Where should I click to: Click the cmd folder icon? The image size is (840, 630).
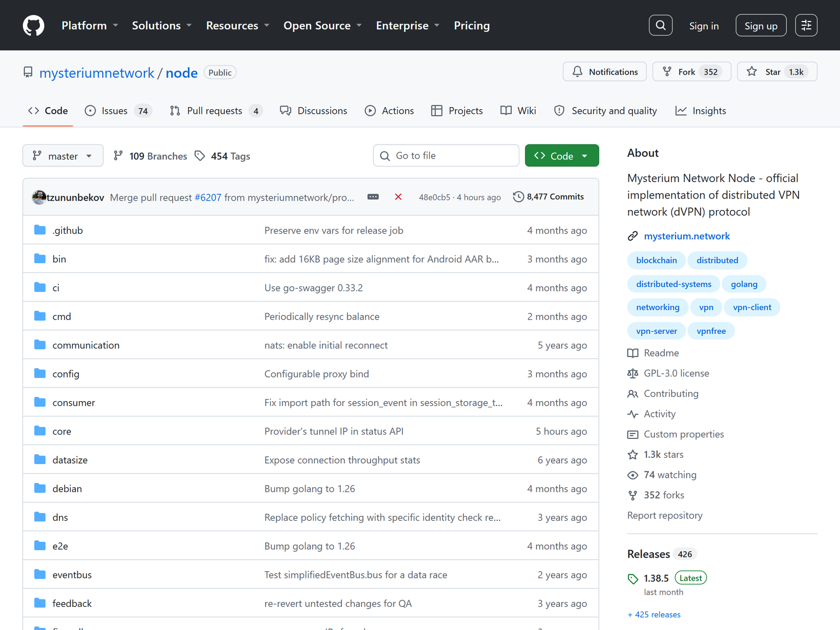pyautogui.click(x=40, y=316)
